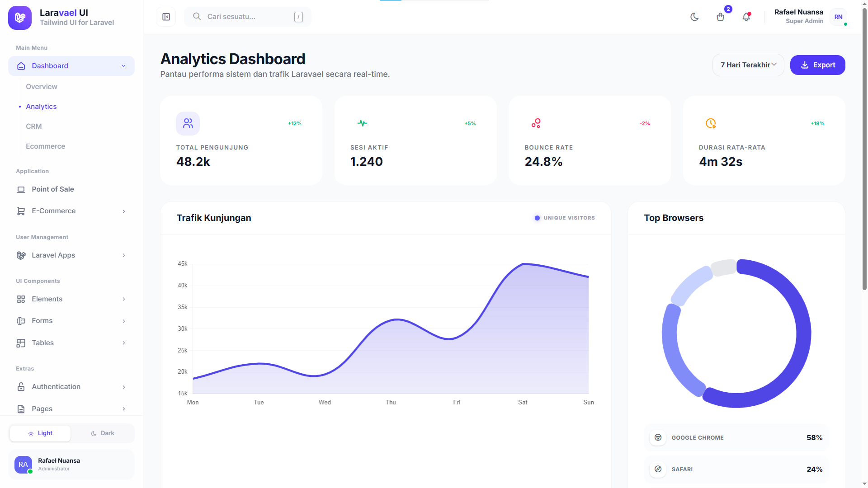Click the Total Pengunjung users icon
The width and height of the screenshot is (868, 488).
[x=188, y=123]
